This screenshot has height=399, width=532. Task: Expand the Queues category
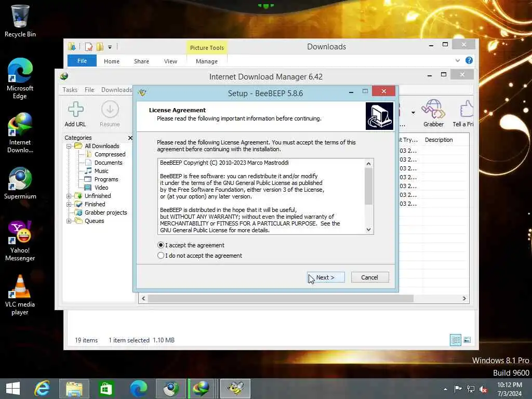[x=69, y=221]
